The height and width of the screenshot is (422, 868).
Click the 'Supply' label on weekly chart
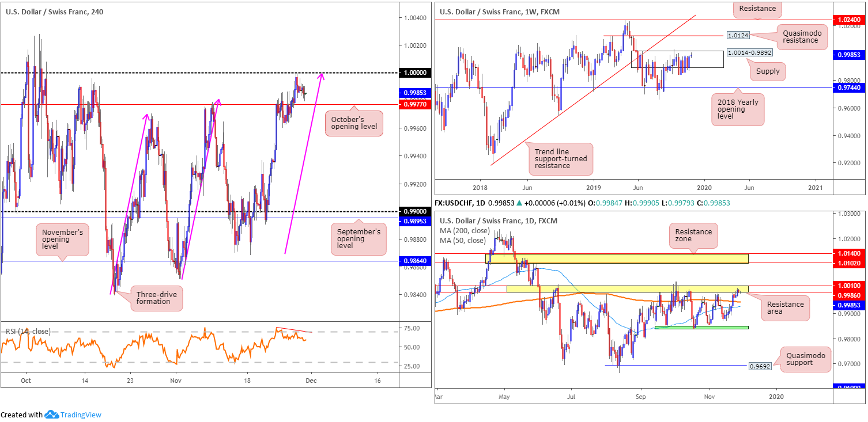tap(768, 71)
